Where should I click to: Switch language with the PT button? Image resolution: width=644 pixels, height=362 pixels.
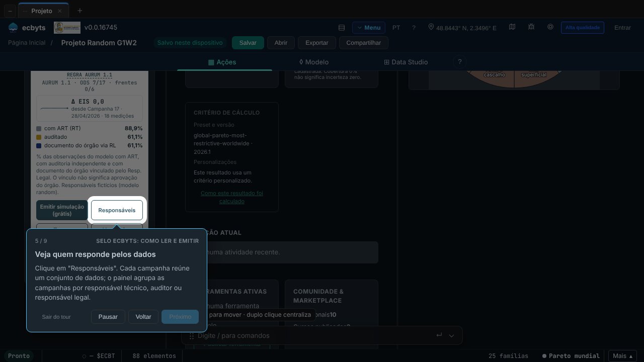[396, 28]
